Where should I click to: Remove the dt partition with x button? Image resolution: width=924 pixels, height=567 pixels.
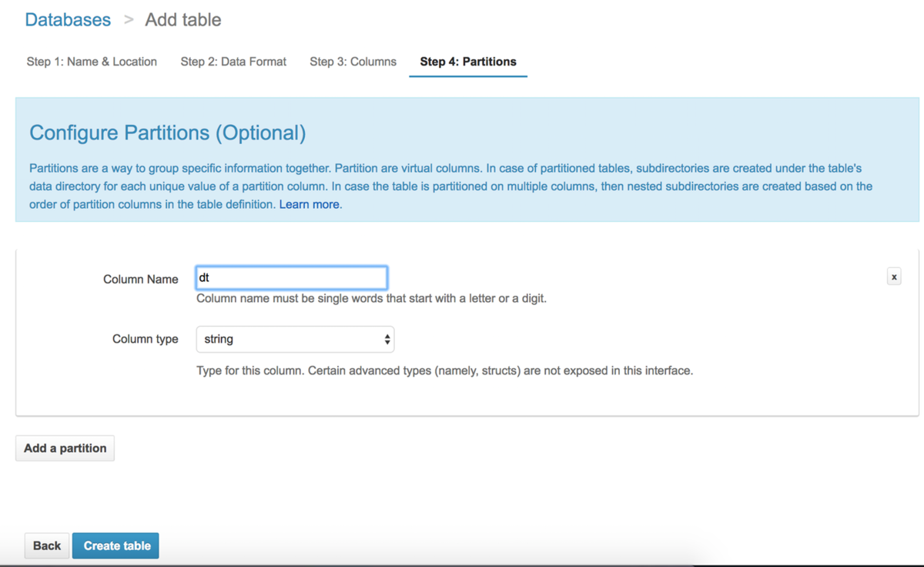click(894, 277)
